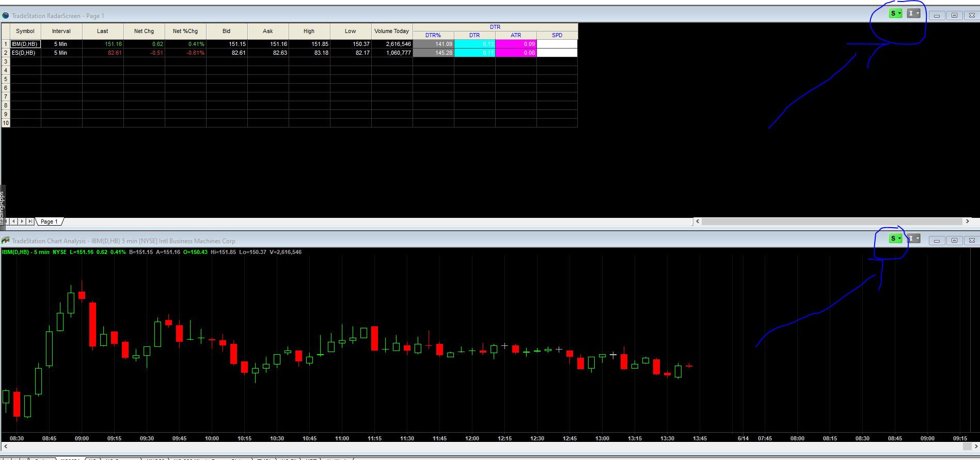Viewport: 980px width, 460px height.
Task: Click IBM low value 150.37 cell
Action: coord(351,44)
